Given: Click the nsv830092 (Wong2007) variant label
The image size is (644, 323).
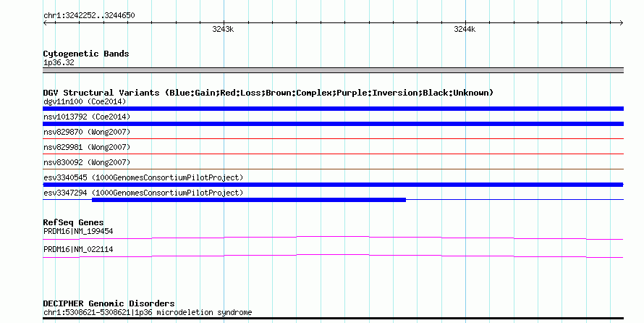Looking at the screenshot, I should tap(87, 162).
